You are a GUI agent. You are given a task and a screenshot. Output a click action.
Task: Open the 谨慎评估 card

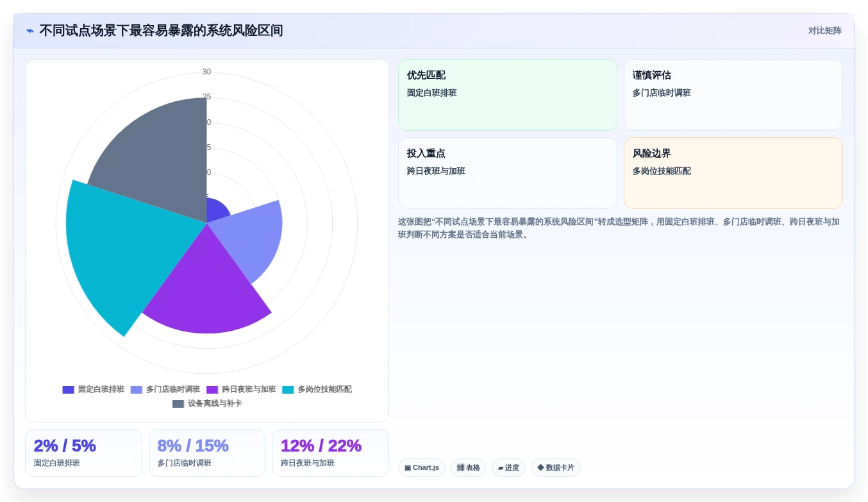[x=733, y=95]
